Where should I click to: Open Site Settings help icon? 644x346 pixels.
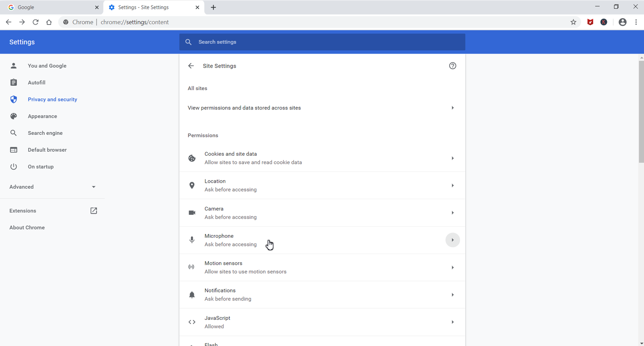(453, 66)
